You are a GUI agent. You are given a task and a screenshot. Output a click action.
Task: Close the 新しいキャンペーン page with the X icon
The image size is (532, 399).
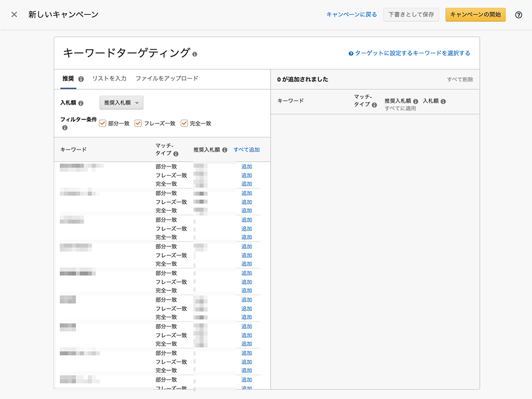[14, 14]
